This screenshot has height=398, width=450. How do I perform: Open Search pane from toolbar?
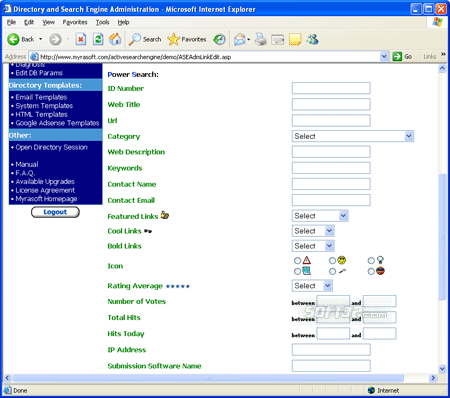pyautogui.click(x=145, y=39)
